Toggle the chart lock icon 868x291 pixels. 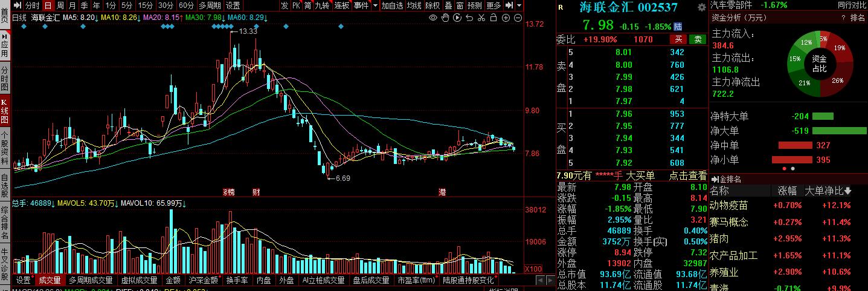tap(493, 18)
